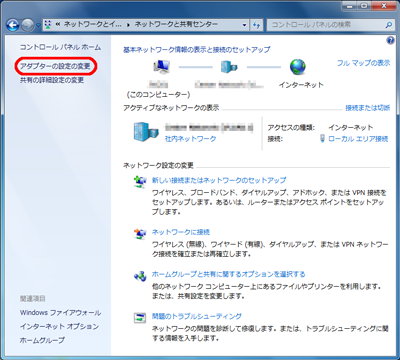Maximize the window

365,5
